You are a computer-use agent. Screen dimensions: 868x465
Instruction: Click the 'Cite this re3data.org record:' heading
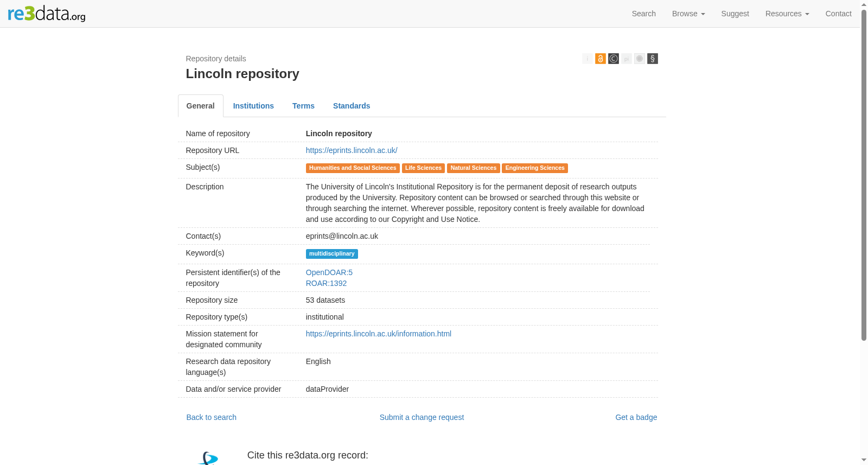pyautogui.click(x=308, y=455)
